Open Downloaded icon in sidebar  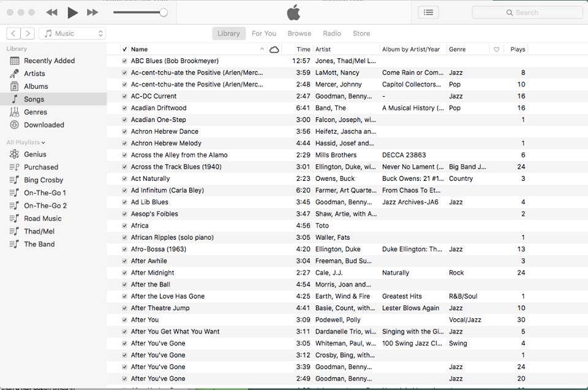[x=14, y=124]
